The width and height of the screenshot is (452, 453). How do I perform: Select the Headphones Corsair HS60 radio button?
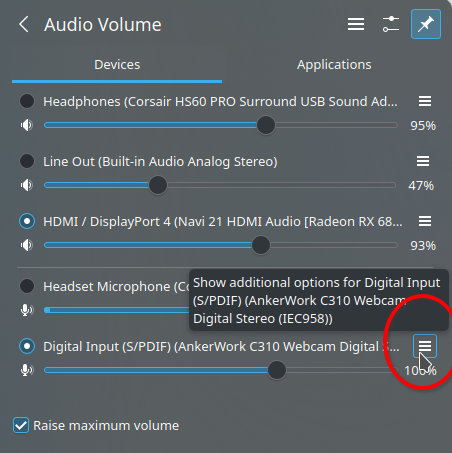27,101
